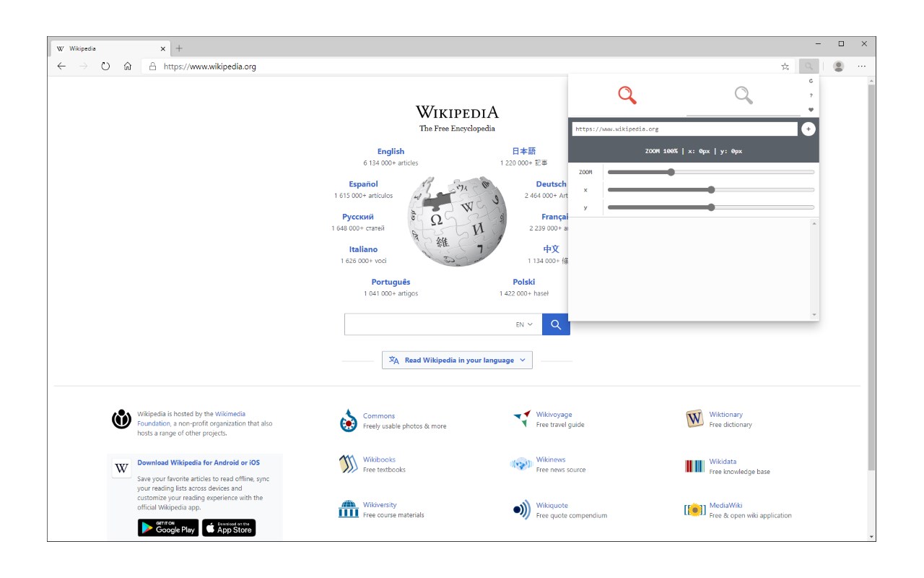Reload the page with refresh icon

105,66
